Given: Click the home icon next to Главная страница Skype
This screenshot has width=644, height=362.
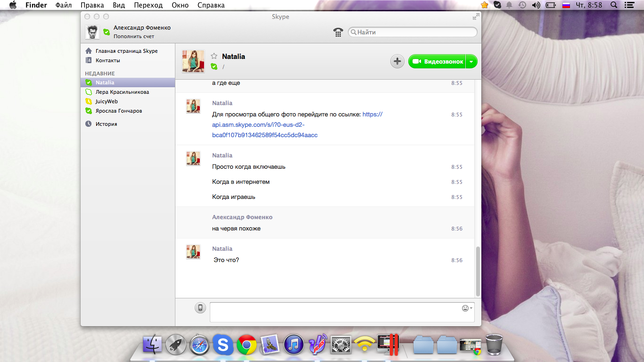Looking at the screenshot, I should [89, 51].
